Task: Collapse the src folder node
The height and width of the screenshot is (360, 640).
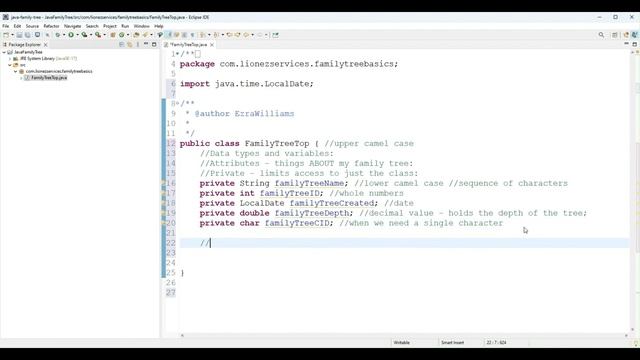Action: click(x=10, y=65)
